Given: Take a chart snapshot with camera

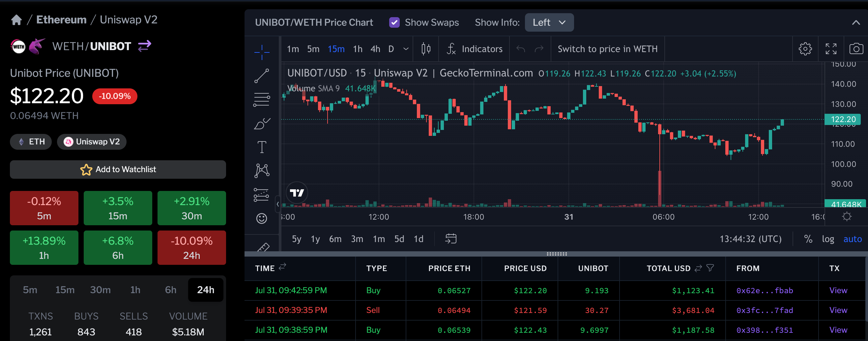Looking at the screenshot, I should (856, 49).
